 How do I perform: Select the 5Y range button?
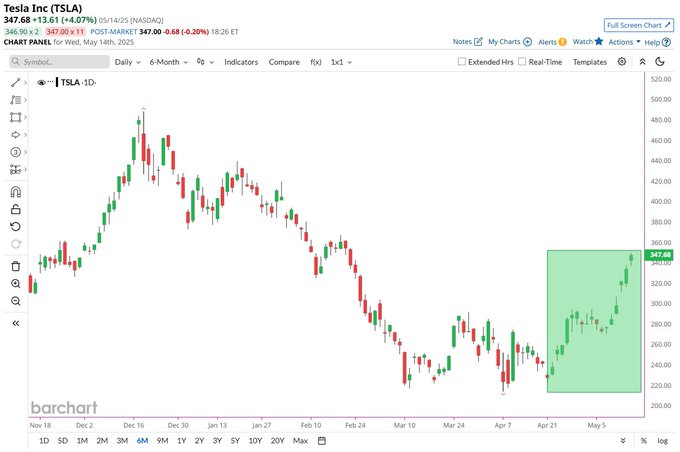[x=235, y=441]
